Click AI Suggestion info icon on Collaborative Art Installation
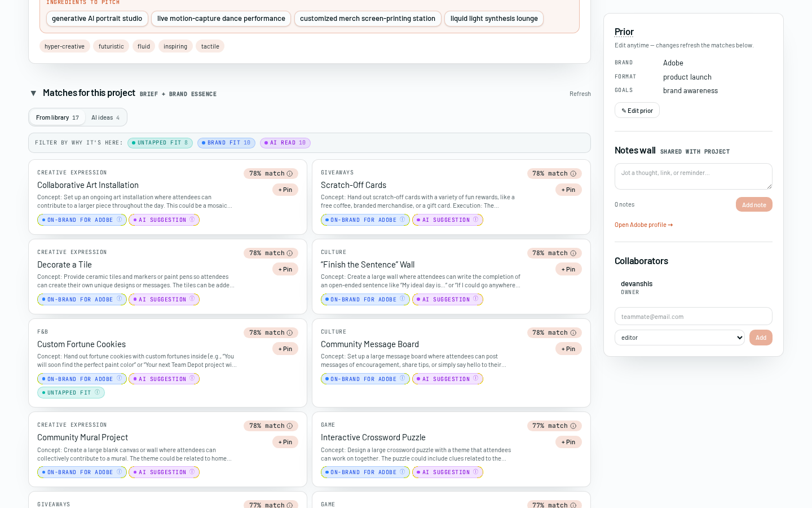This screenshot has height=508, width=812. pos(192,220)
